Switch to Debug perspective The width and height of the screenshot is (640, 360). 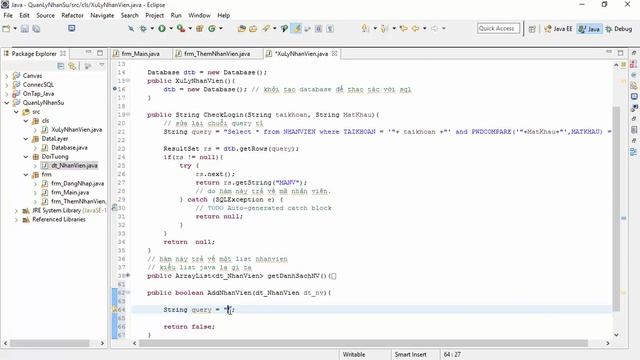[x=619, y=29]
